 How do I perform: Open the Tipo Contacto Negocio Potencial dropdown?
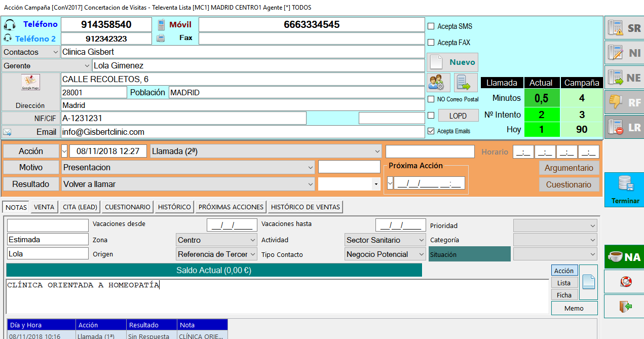(422, 254)
